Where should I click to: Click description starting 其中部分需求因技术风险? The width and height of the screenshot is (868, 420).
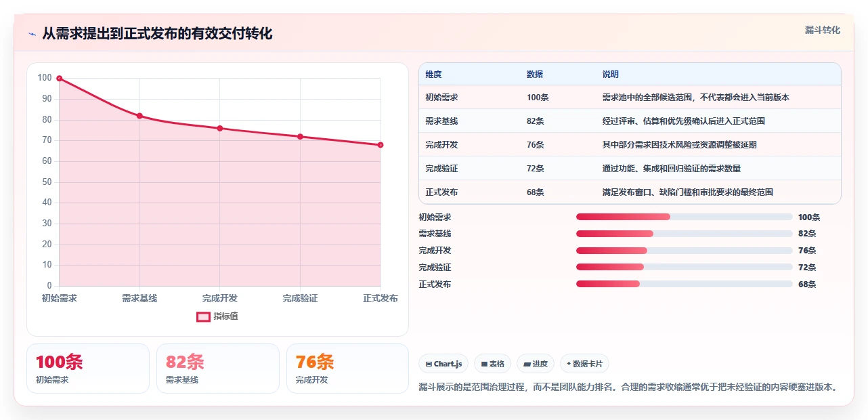coord(679,145)
